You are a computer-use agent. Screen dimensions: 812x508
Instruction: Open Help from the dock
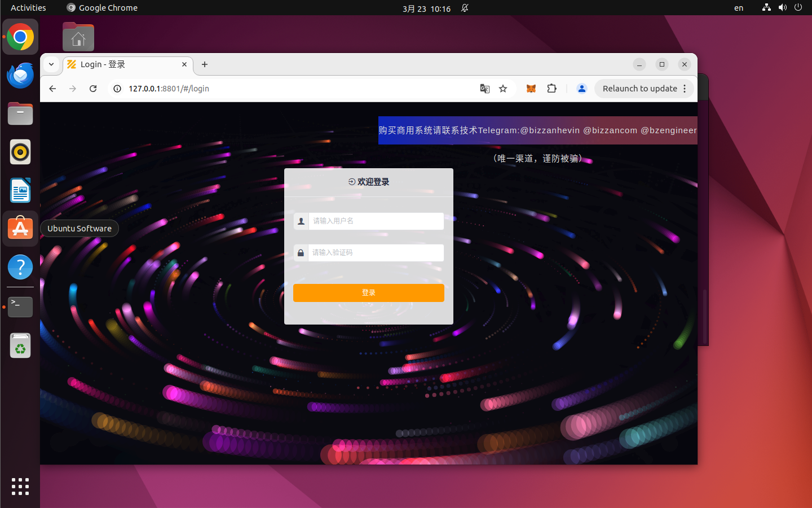point(20,267)
